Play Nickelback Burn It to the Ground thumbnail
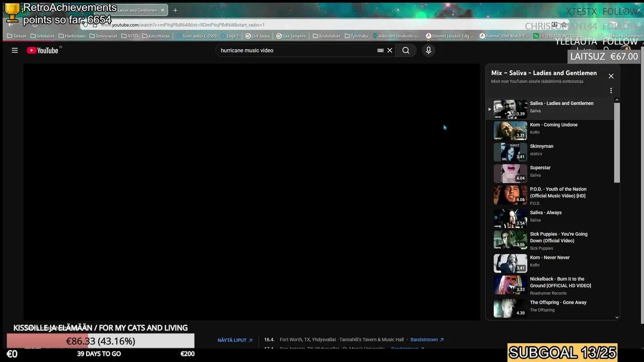 510,285
